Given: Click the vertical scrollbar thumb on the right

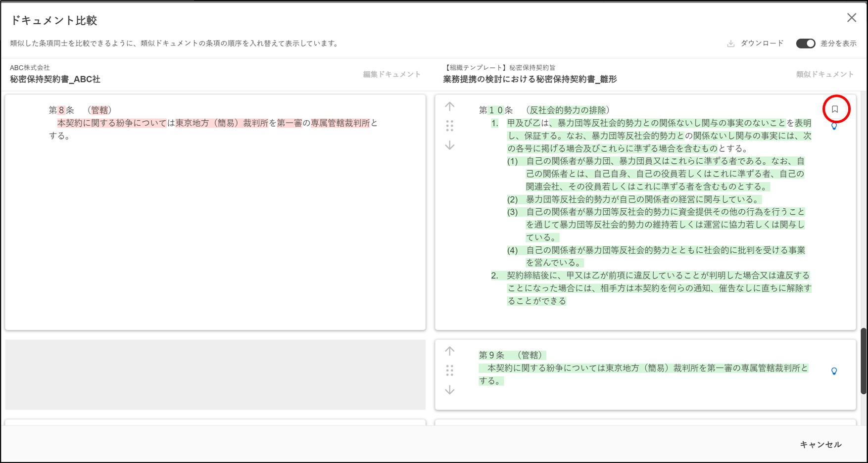Looking at the screenshot, I should (x=864, y=360).
